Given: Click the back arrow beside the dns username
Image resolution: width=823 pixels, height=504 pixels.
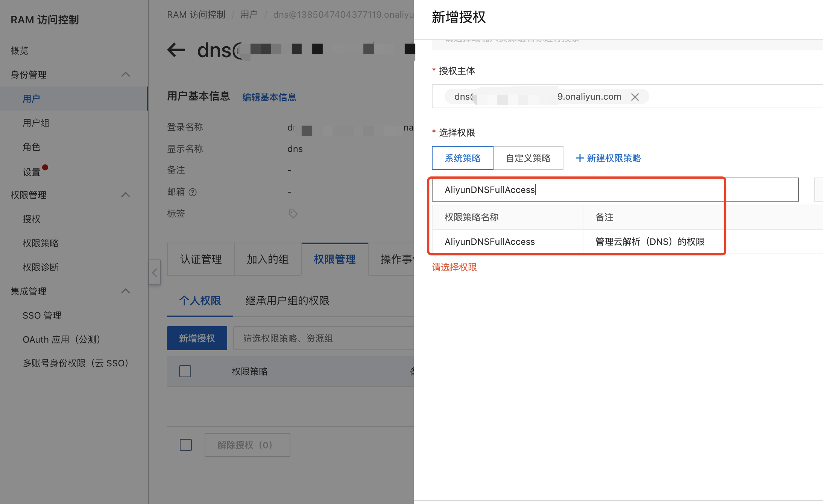Looking at the screenshot, I should pos(176,50).
